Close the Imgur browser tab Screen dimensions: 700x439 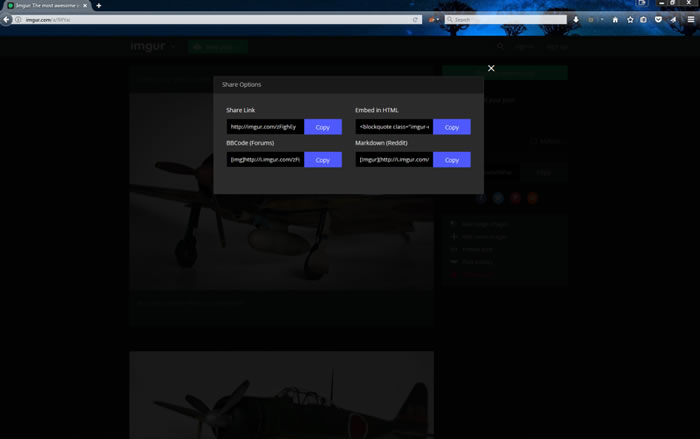pos(85,6)
